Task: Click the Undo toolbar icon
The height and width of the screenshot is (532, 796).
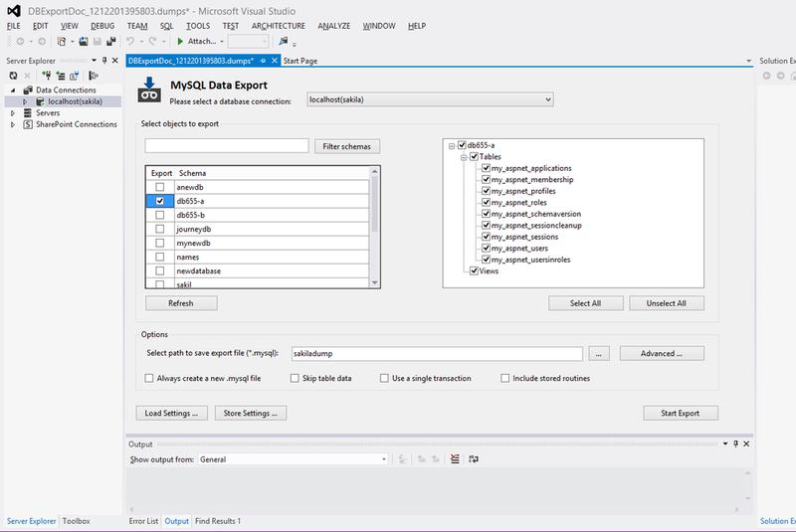Action: click(x=130, y=42)
